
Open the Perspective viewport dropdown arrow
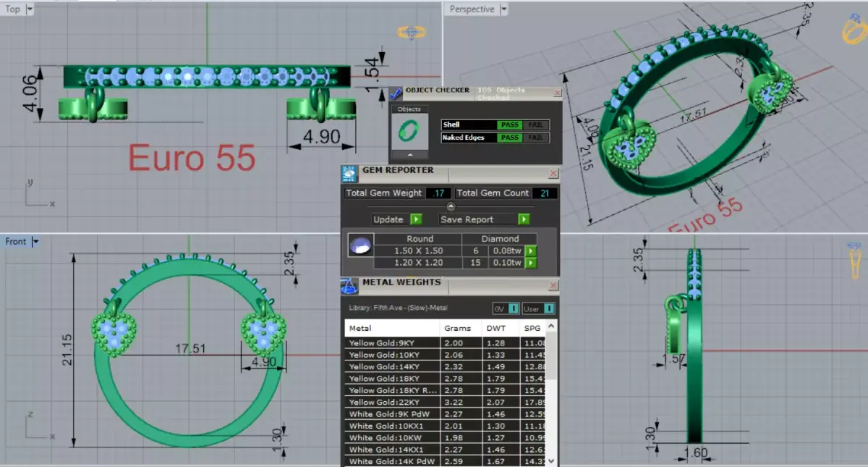pyautogui.click(x=503, y=9)
